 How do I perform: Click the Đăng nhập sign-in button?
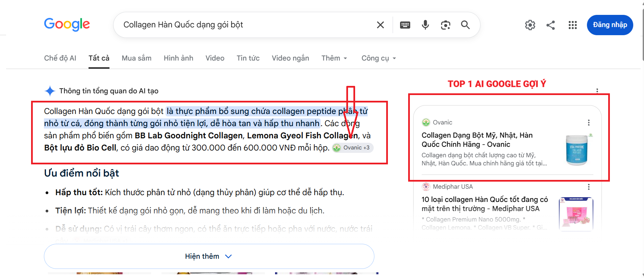tap(610, 25)
